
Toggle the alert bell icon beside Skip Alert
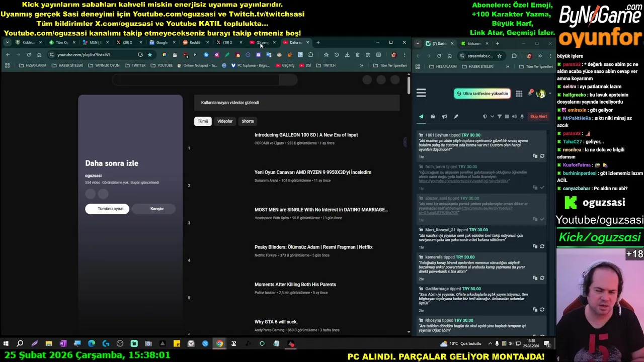click(x=522, y=117)
